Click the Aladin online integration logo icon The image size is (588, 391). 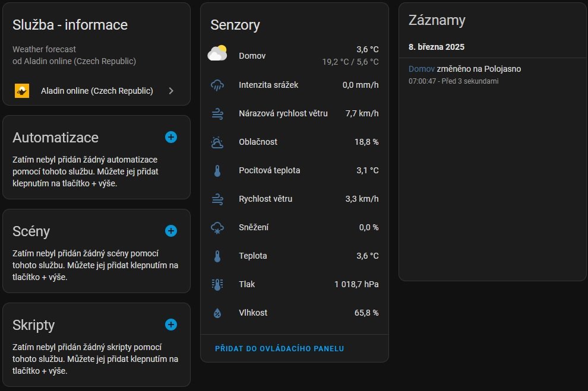(x=22, y=91)
